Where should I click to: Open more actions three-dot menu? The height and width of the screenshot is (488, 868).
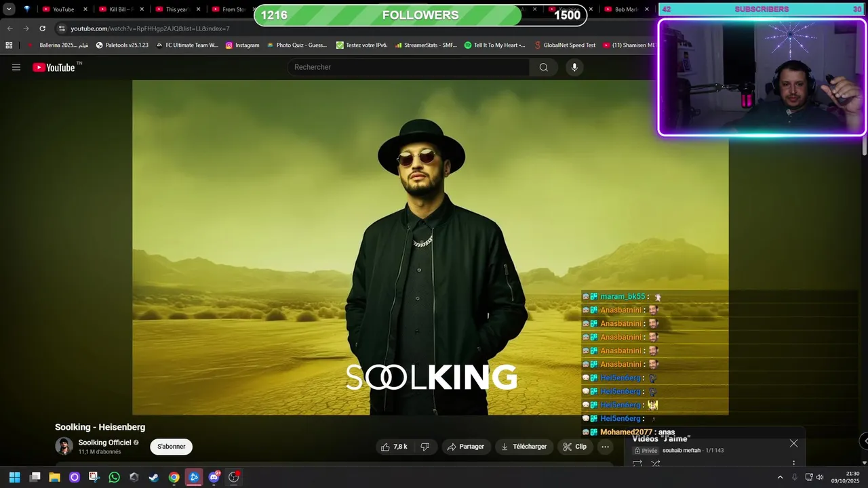pos(606,447)
